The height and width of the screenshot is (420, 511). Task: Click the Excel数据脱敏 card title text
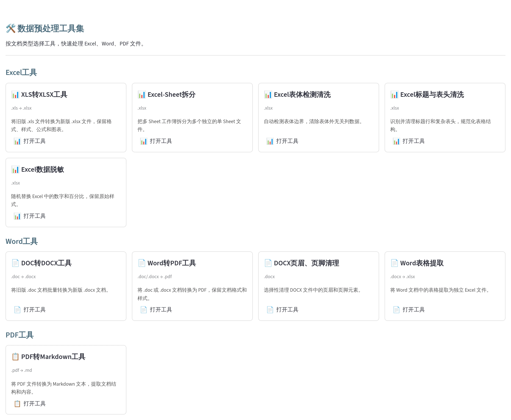click(43, 170)
